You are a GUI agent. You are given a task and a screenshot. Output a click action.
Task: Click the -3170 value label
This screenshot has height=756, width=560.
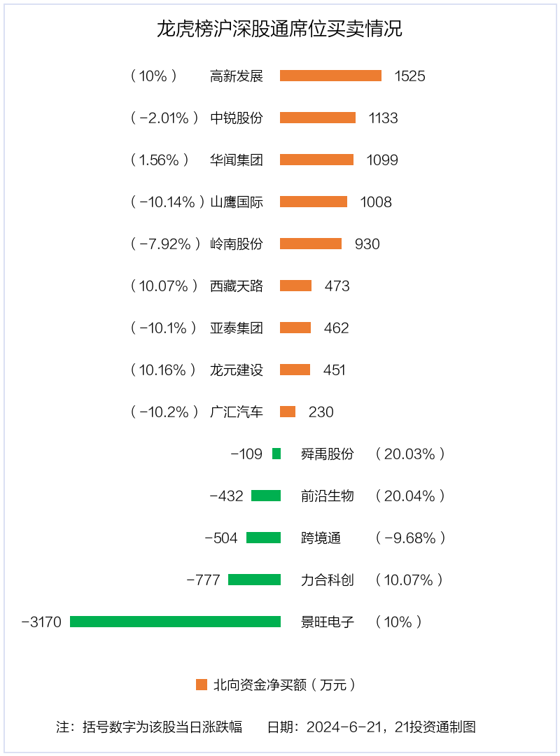42,622
